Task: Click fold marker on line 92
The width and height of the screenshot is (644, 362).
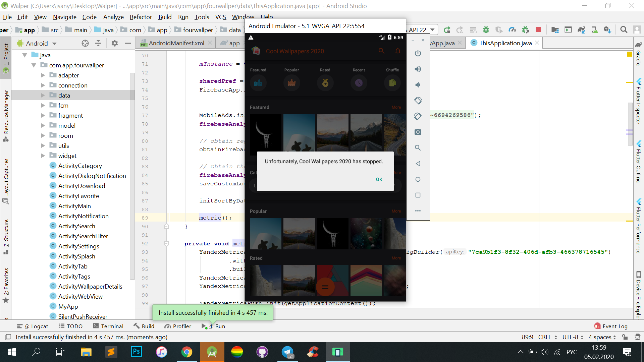Action: [x=166, y=244]
